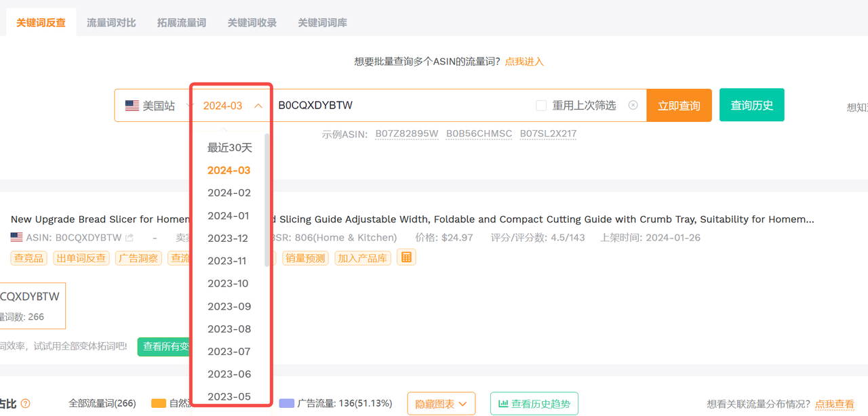
Task: Click the month dropdown list scrollbar
Action: [x=267, y=200]
